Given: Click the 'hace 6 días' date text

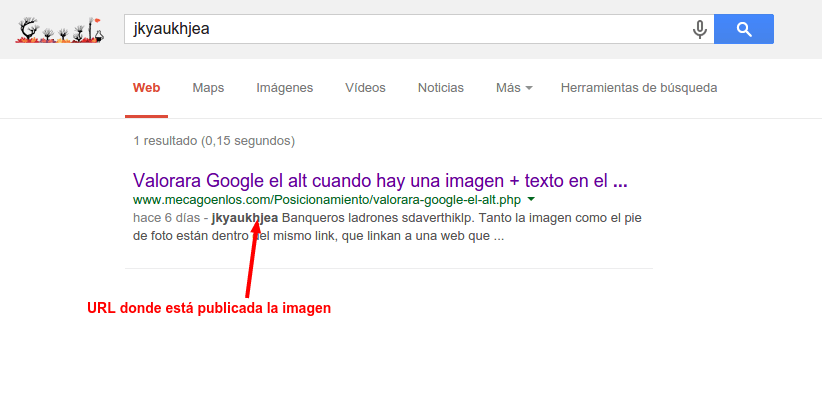Looking at the screenshot, I should click(166, 218).
